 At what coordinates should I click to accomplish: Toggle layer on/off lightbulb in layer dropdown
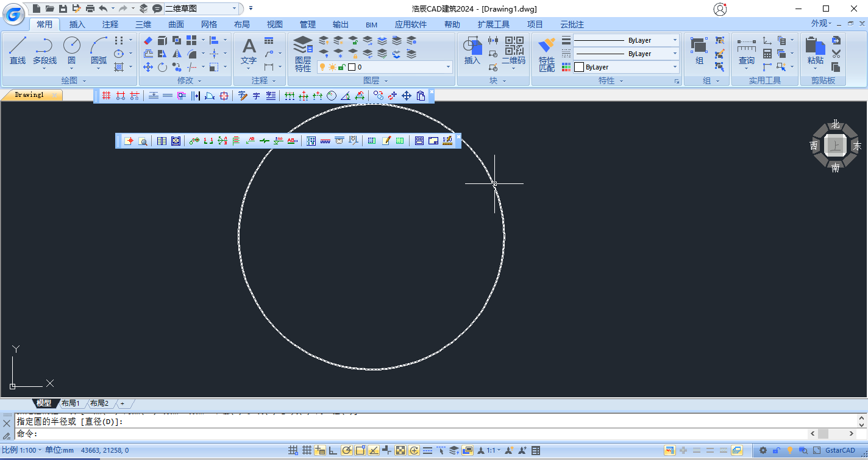(322, 67)
